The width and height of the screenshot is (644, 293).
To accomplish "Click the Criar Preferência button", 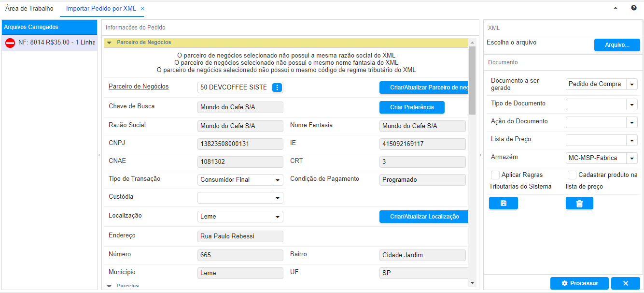I will (x=411, y=108).
